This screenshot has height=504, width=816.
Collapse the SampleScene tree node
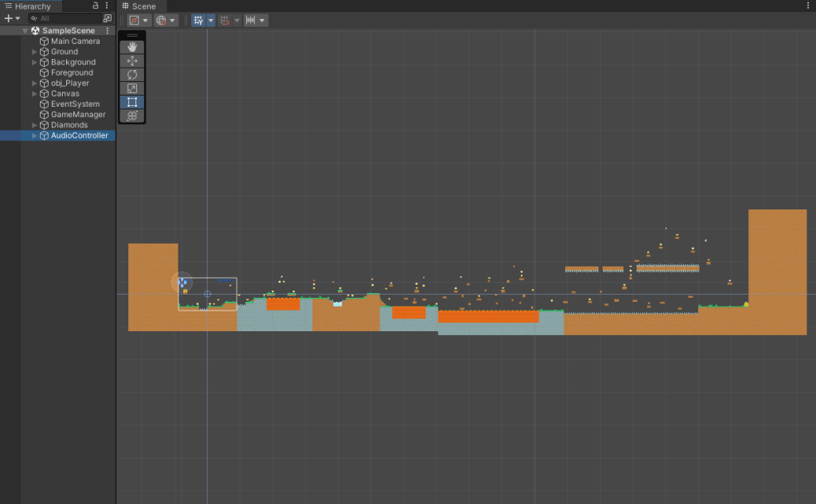click(25, 31)
